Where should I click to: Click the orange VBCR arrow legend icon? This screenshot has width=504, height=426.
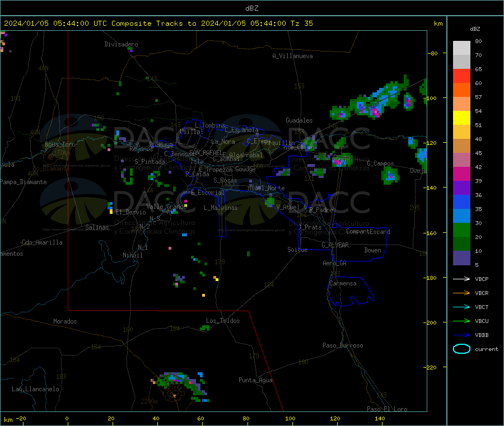pos(461,293)
